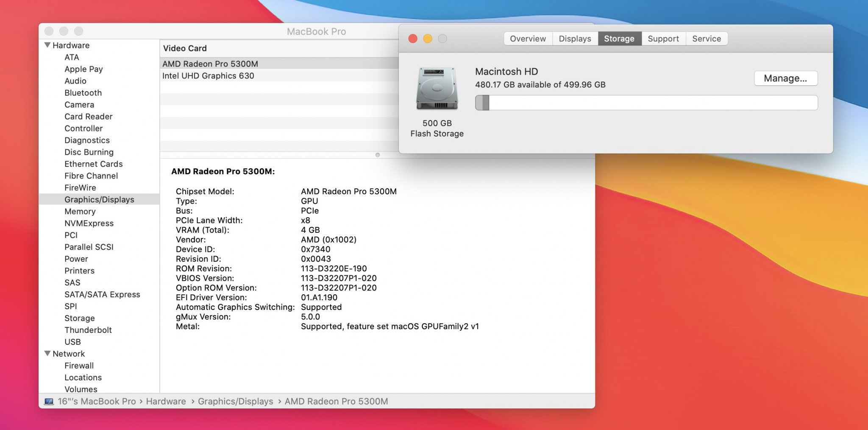Switch to the Overview tab
This screenshot has width=868, height=430.
(x=528, y=39)
